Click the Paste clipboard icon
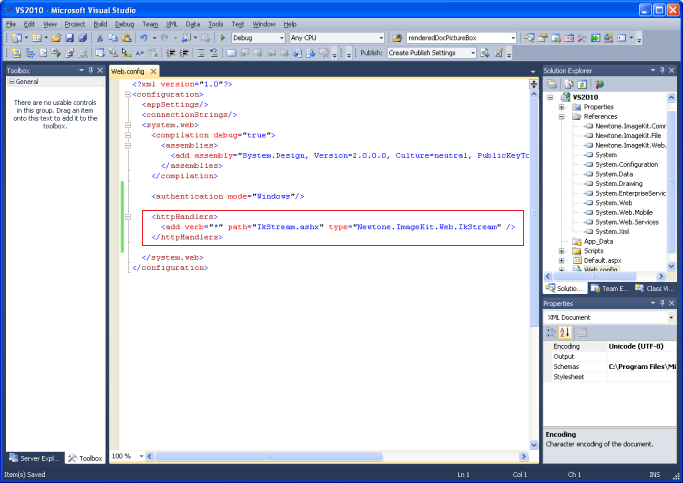This screenshot has height=483, width=683. pos(126,38)
